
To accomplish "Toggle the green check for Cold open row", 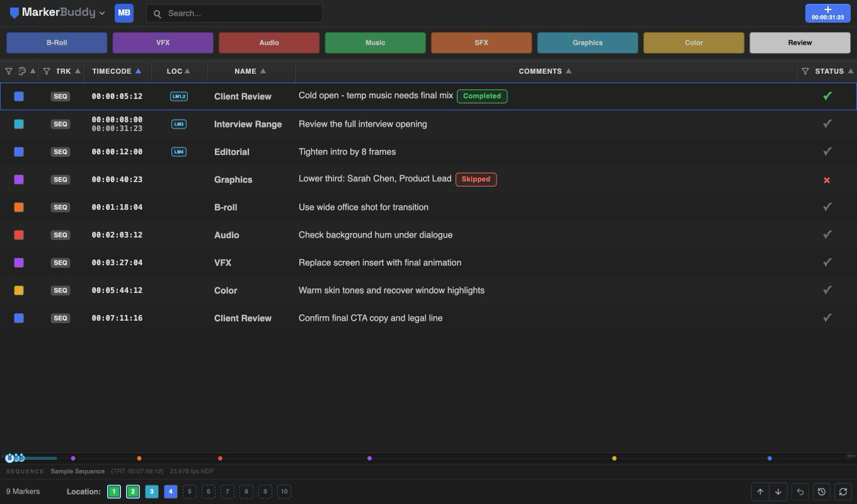I will click(827, 96).
